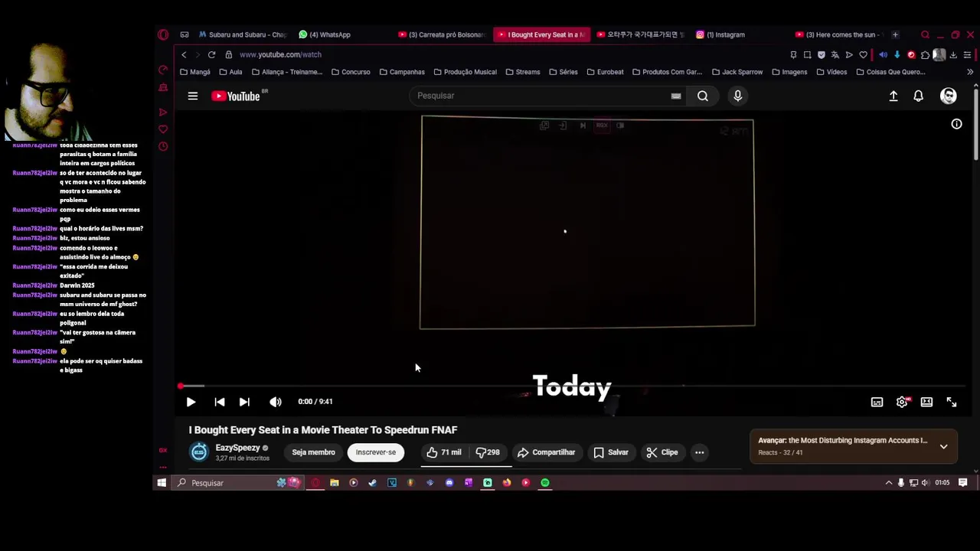Skip to next video
This screenshot has width=980, height=551.
pyautogui.click(x=244, y=402)
